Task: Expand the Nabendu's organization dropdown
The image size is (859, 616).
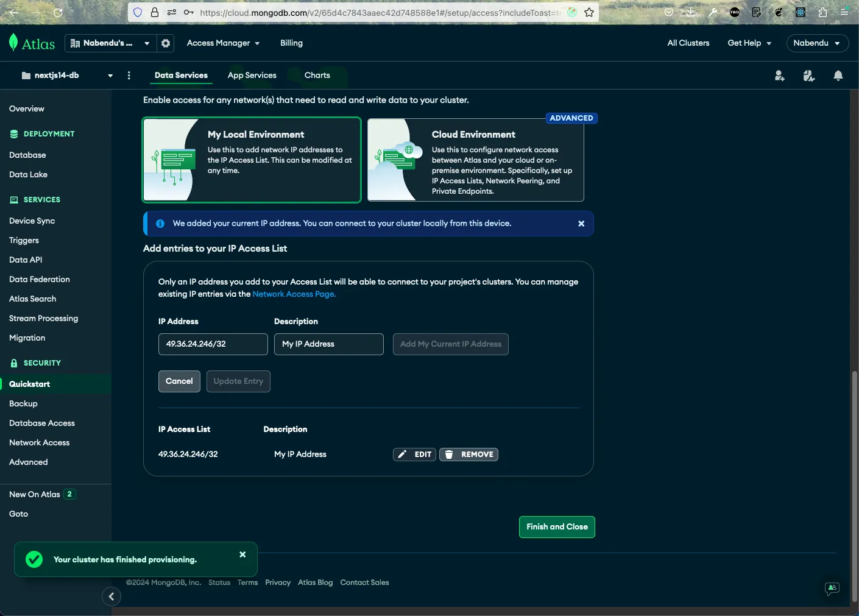Action: point(110,43)
